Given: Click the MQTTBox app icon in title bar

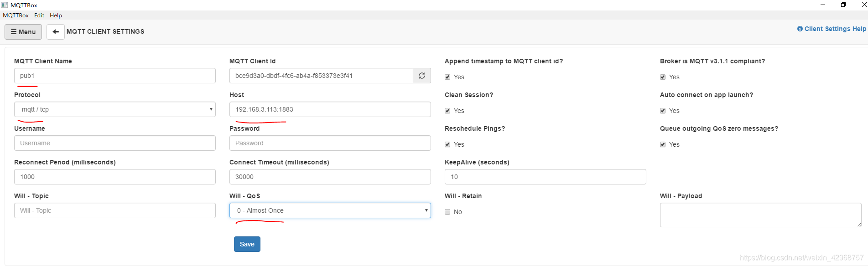Looking at the screenshot, I should pyautogui.click(x=5, y=5).
